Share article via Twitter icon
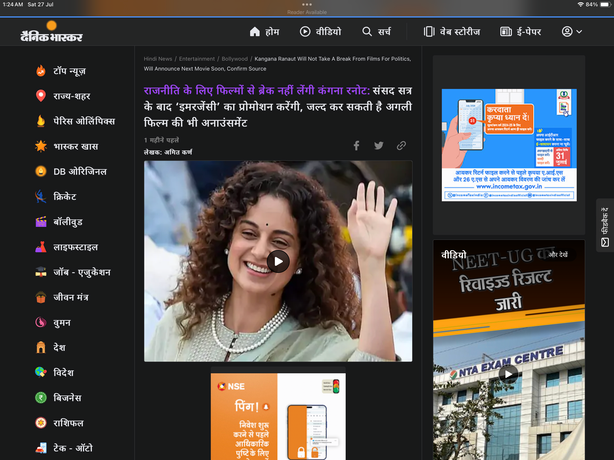This screenshot has height=460, width=614. [379, 145]
